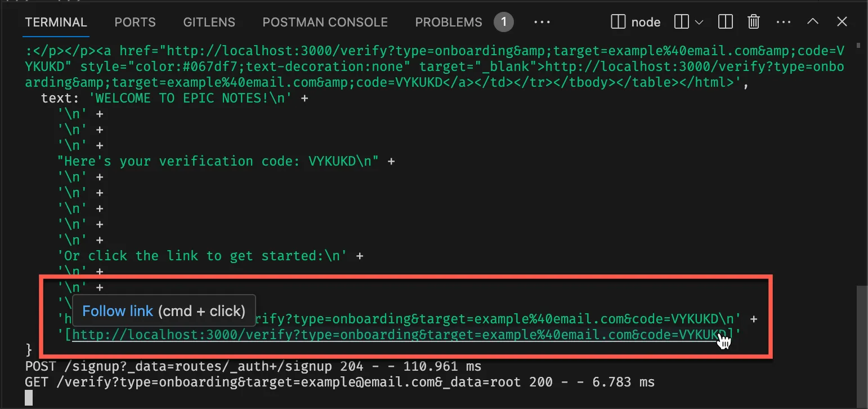The image size is (868, 409).
Task: Open the launch profile dropdown chevron
Action: (699, 23)
